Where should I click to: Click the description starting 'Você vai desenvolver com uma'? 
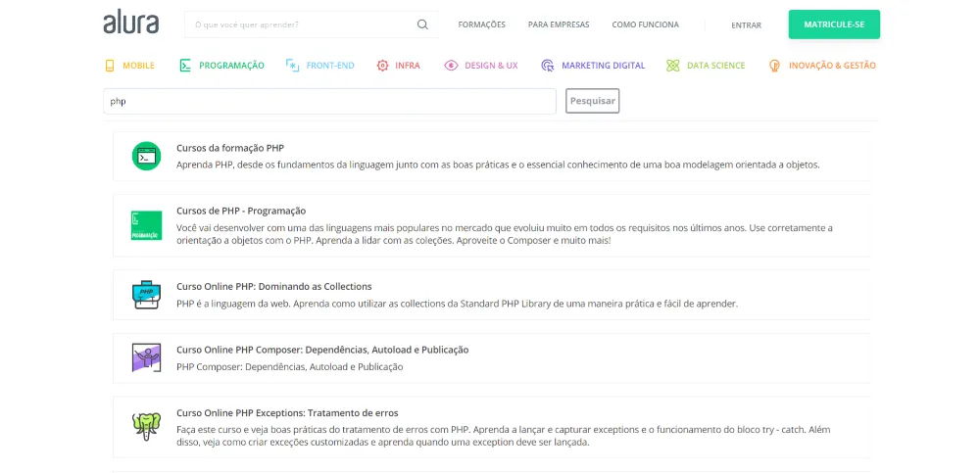(505, 234)
